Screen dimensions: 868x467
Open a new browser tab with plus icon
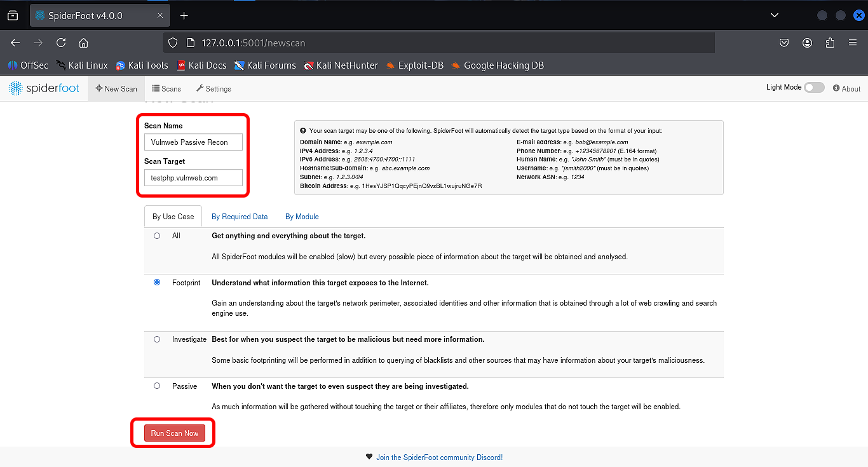pos(184,15)
